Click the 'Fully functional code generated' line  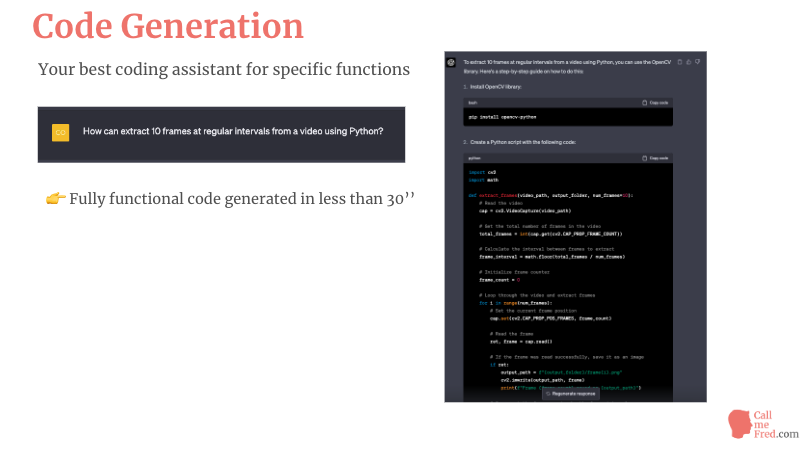[x=242, y=198]
